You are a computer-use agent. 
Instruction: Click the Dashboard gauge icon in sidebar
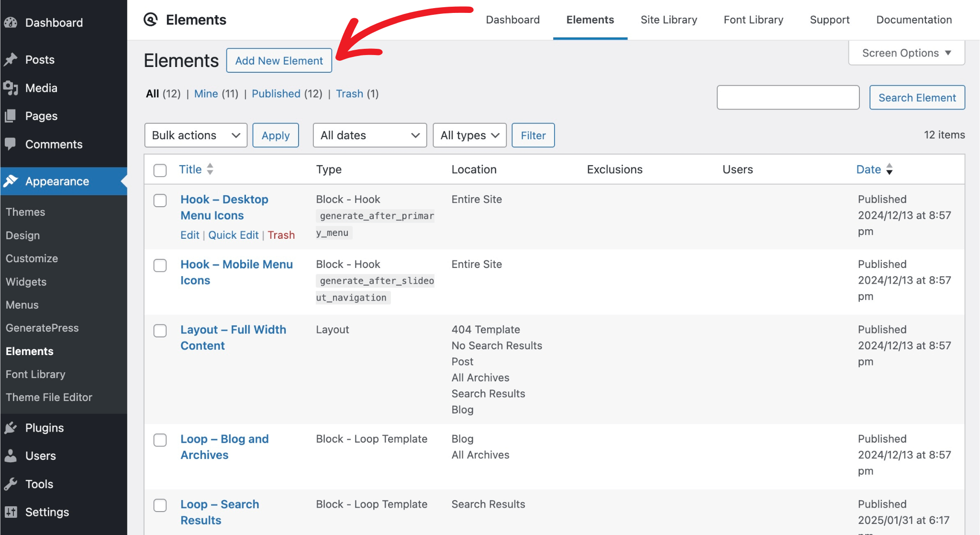[11, 22]
